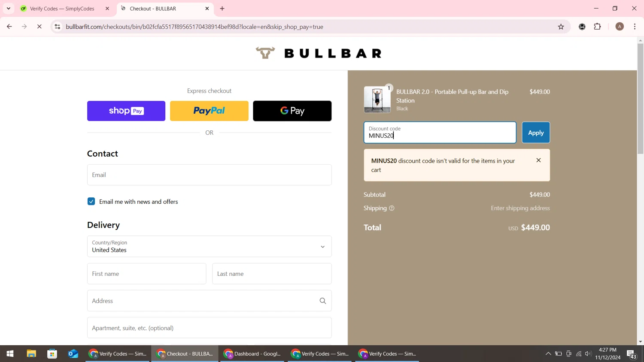Click the Last name field
Image resolution: width=644 pixels, height=362 pixels.
(272, 274)
